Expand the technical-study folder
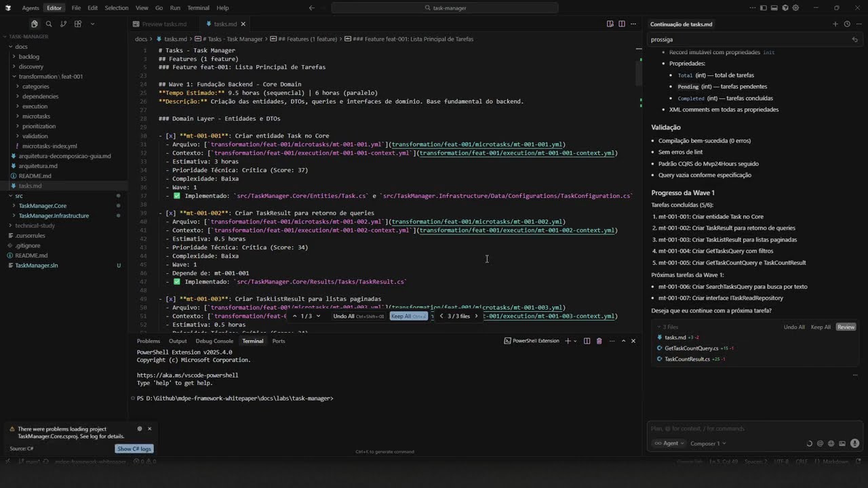 (35, 225)
